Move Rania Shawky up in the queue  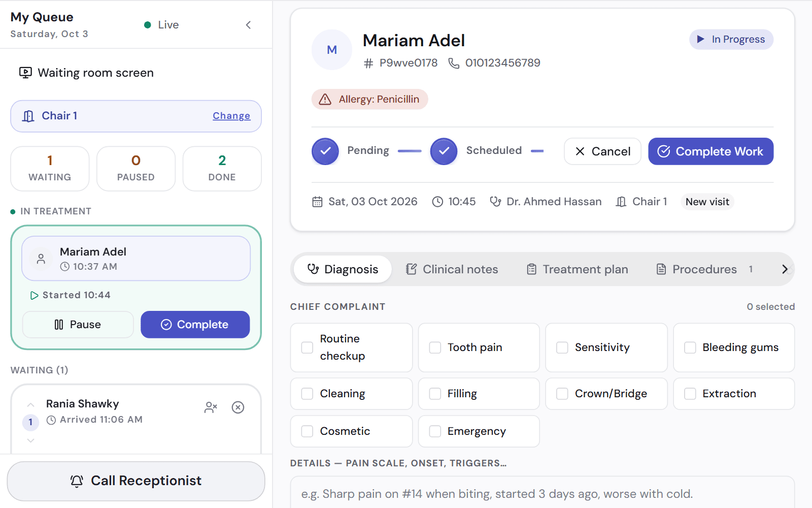(30, 405)
